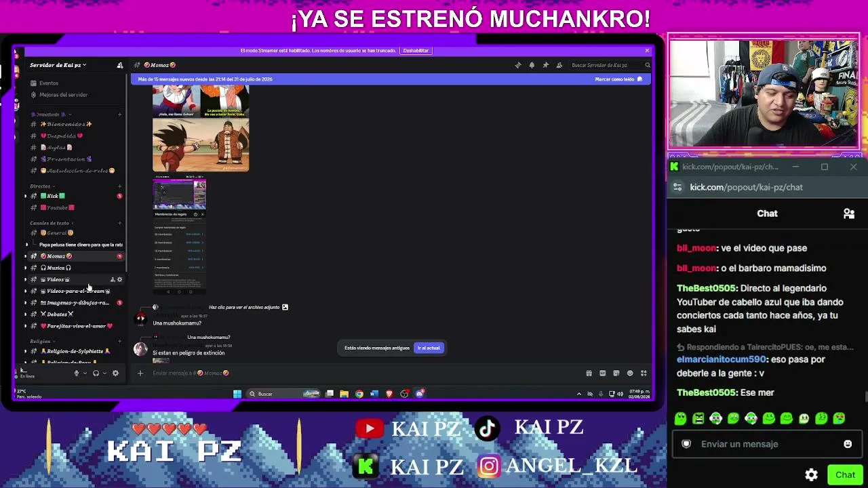Dismiss the Streamer mode banner
The width and height of the screenshot is (868, 488).
[647, 51]
